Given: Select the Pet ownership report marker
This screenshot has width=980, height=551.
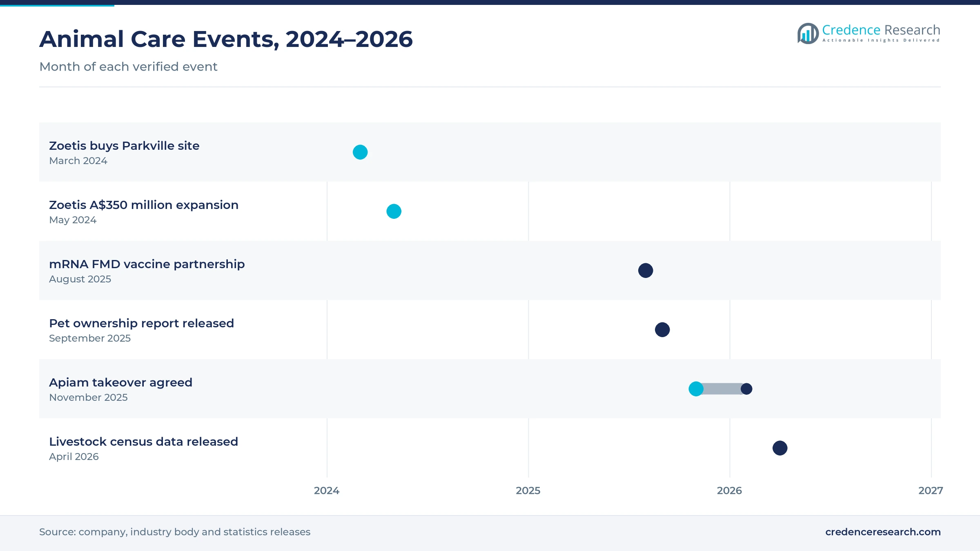Looking at the screenshot, I should pyautogui.click(x=662, y=330).
